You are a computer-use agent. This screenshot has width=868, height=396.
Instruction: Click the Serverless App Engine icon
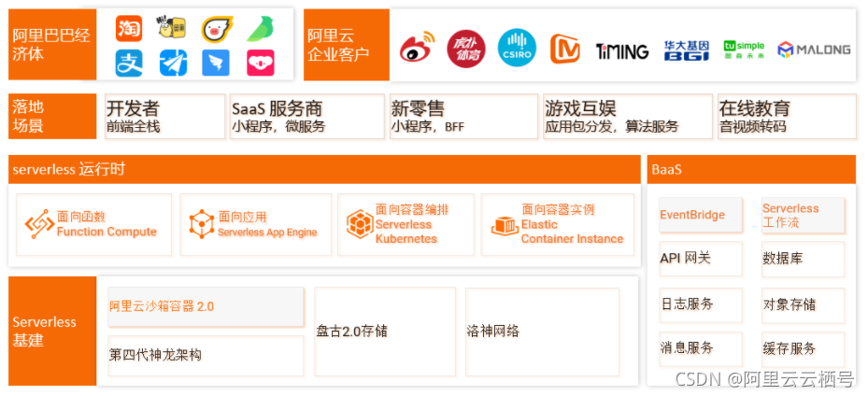[201, 224]
